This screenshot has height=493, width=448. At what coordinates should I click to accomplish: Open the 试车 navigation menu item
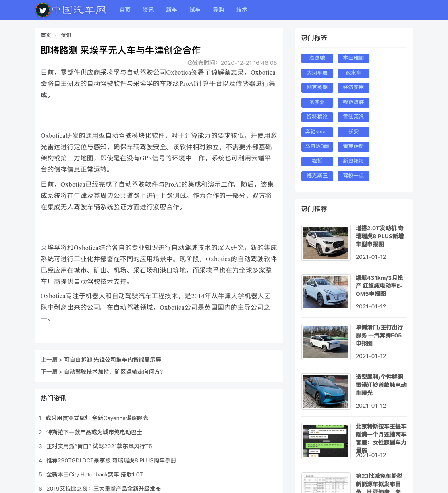coord(195,10)
